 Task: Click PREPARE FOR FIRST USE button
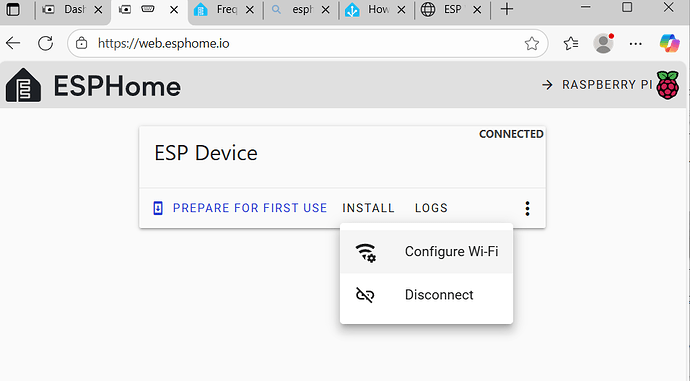240,208
